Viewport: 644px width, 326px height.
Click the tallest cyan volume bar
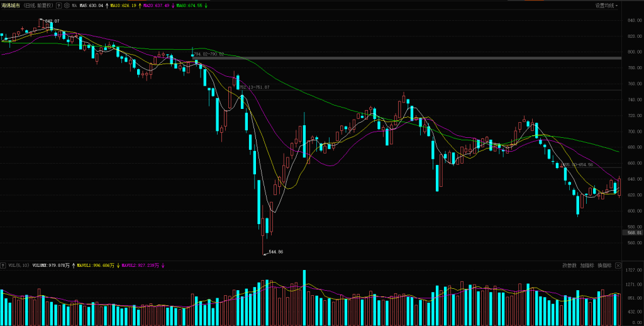click(304, 297)
